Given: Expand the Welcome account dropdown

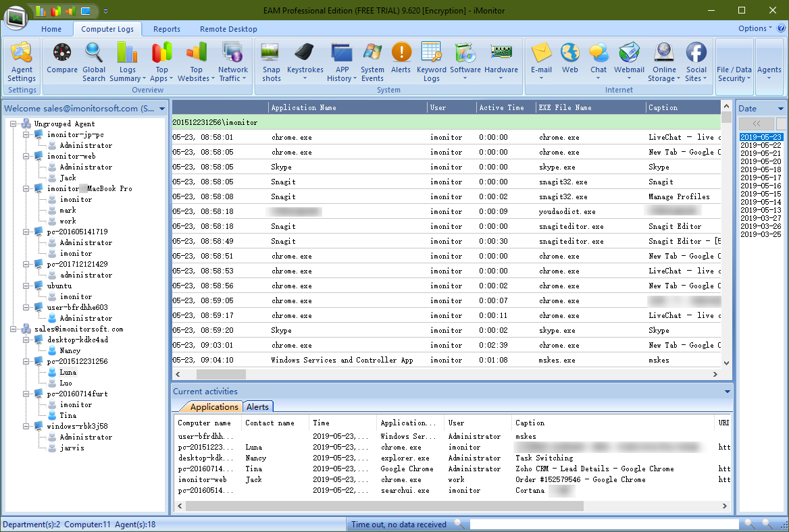Looking at the screenshot, I should point(162,109).
